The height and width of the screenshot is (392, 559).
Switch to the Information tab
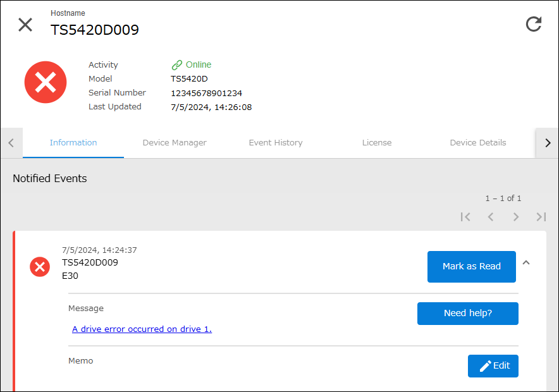pos(73,143)
